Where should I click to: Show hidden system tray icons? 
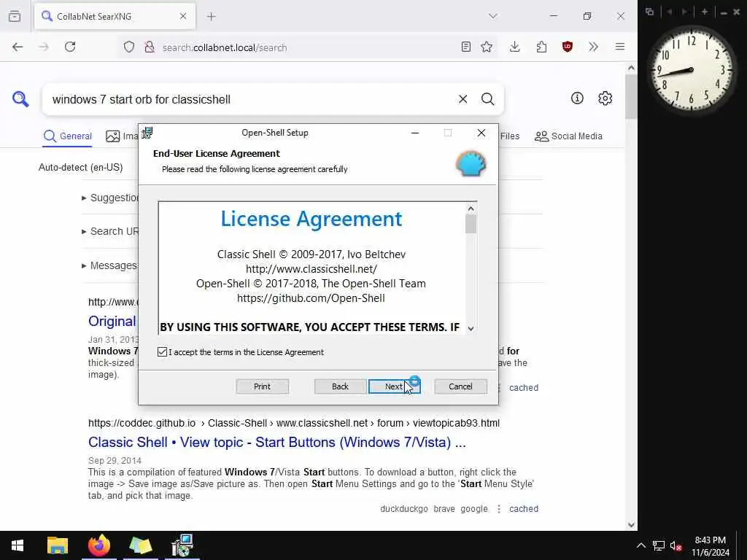point(641,545)
